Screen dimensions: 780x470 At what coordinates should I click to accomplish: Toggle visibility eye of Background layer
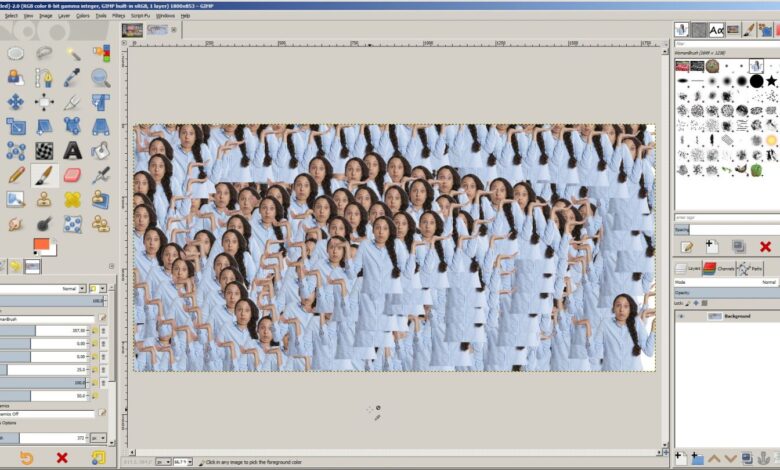682,316
